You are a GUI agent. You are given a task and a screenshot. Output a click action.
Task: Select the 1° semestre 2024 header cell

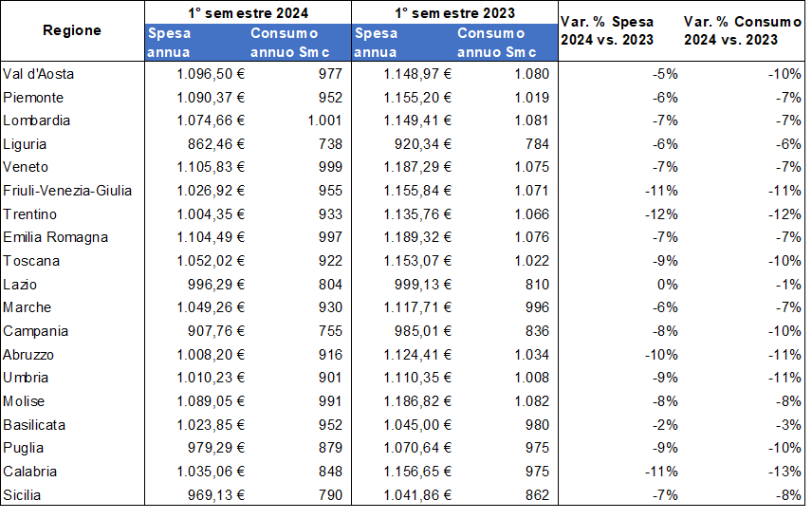click(x=247, y=12)
